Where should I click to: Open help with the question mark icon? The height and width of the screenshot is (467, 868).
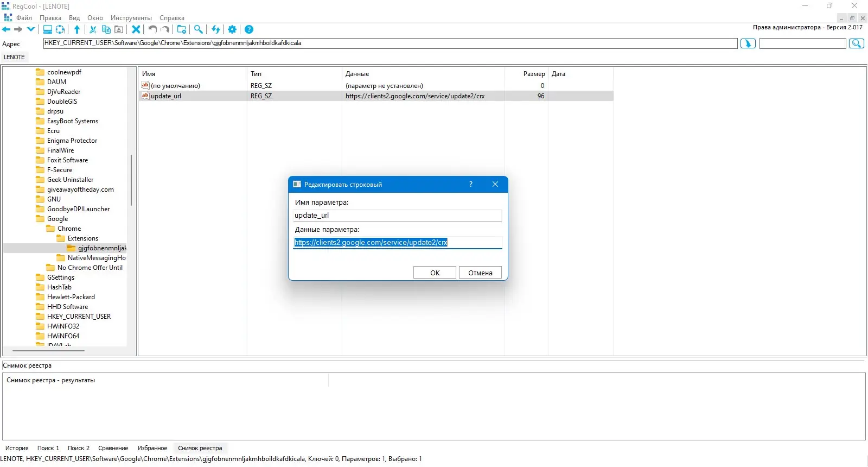(x=249, y=29)
